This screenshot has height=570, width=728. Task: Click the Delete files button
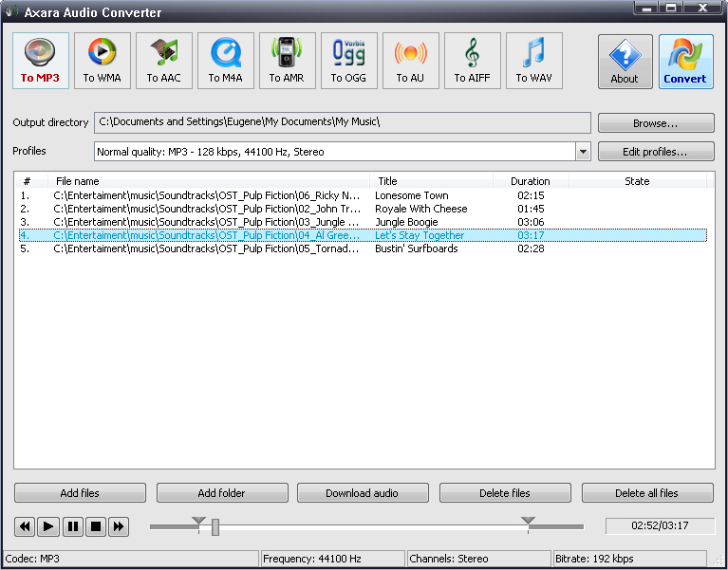click(505, 493)
